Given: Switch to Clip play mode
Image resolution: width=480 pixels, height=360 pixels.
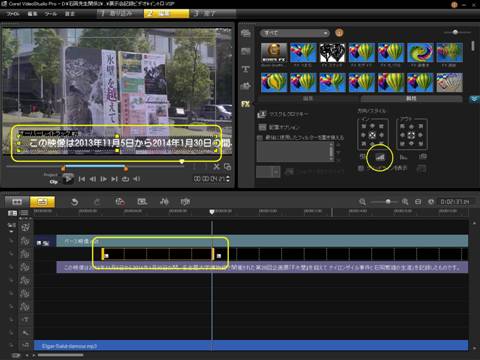Looking at the screenshot, I should [54, 182].
